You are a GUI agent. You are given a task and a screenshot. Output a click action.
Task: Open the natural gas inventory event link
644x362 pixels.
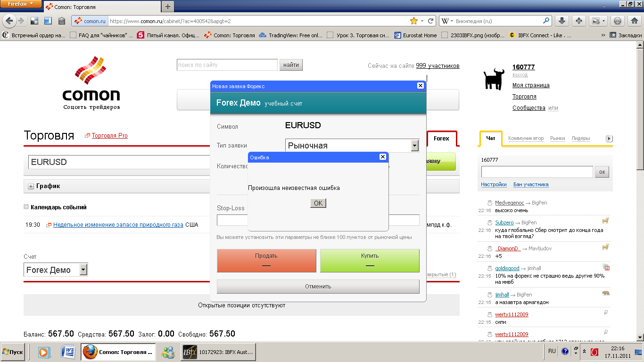tap(118, 225)
